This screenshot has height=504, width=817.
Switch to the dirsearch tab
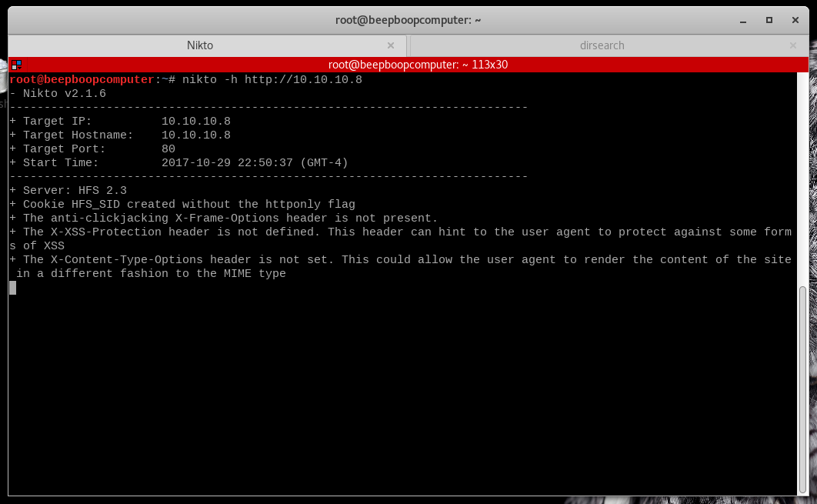602,45
